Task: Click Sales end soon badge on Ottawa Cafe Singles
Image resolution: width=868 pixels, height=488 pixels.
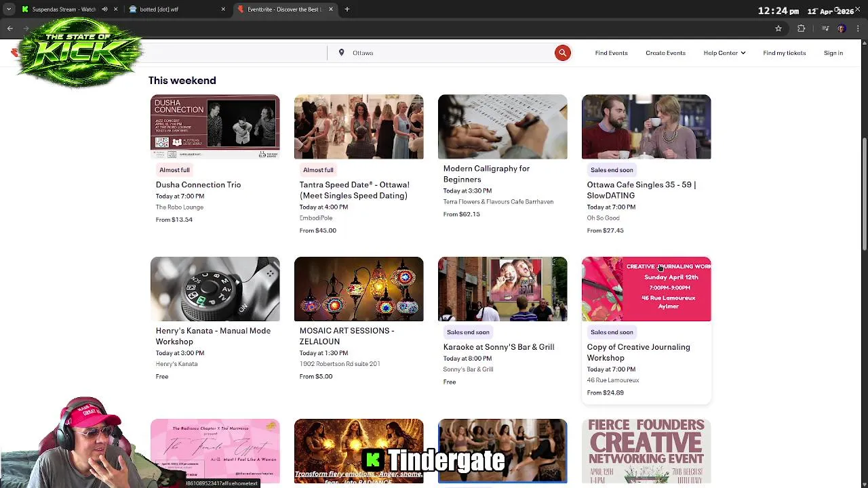Action: [x=612, y=170]
